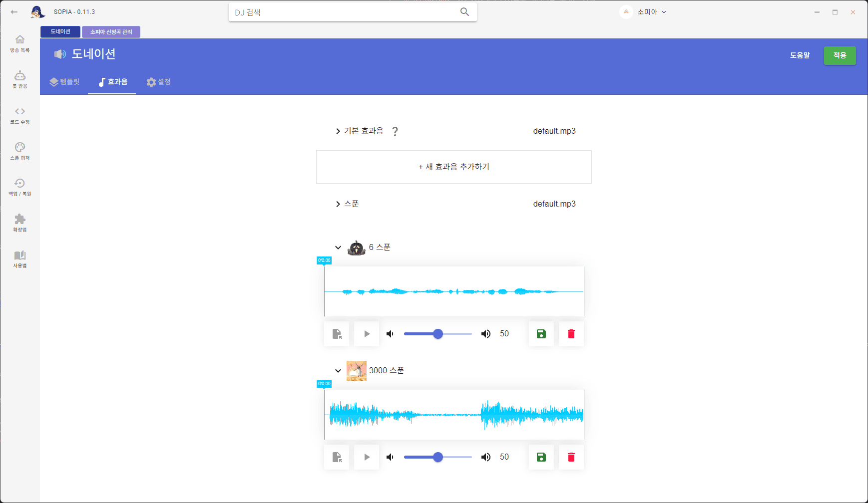
Task: Open the 설정 tab
Action: (x=159, y=82)
